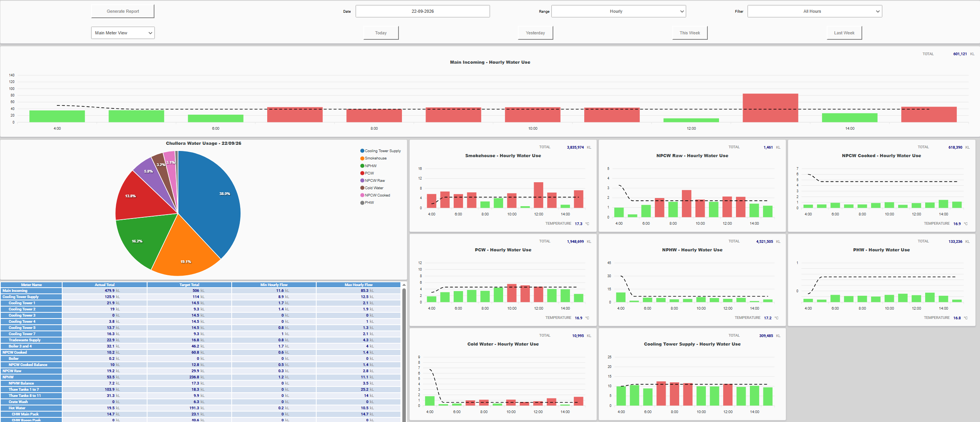Screen dimensions: 980x422
Task: Load Yesterday's water usage
Action: 535,33
